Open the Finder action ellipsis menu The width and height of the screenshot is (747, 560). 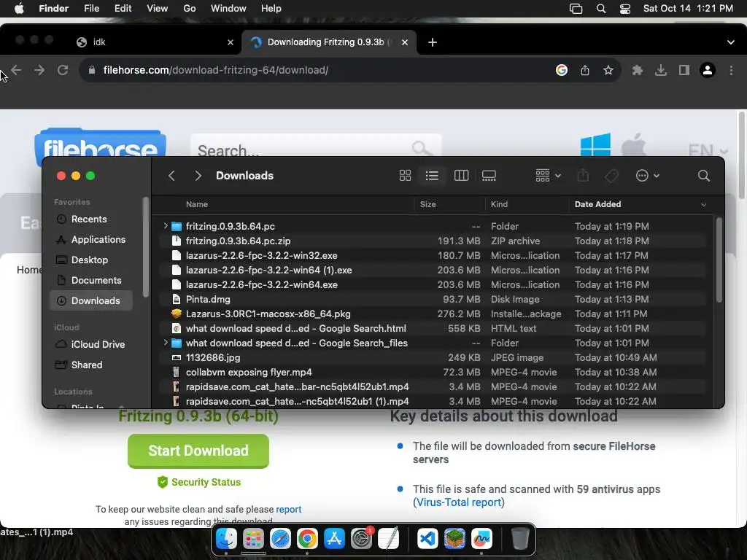point(648,176)
